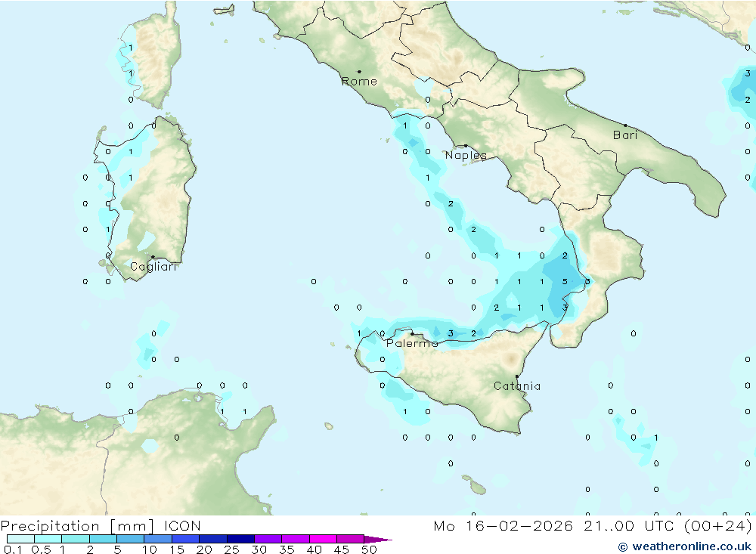Screen dimensions: 756x554
Task: Click the Precipitation [mm] ICON title
Action: point(101,525)
